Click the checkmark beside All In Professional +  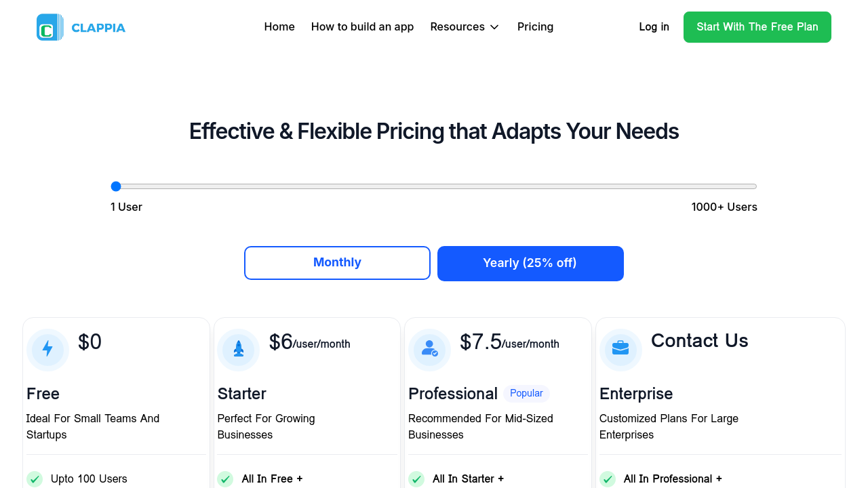click(608, 479)
